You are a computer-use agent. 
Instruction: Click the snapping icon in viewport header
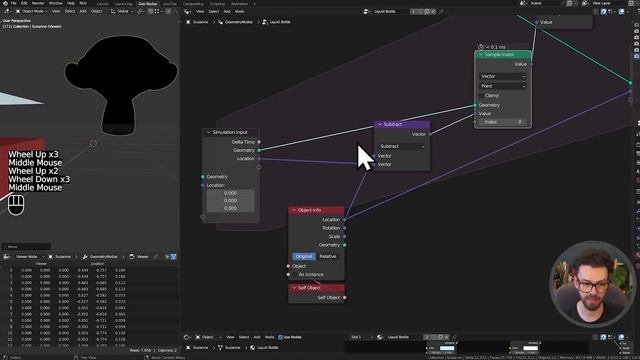tap(151, 11)
